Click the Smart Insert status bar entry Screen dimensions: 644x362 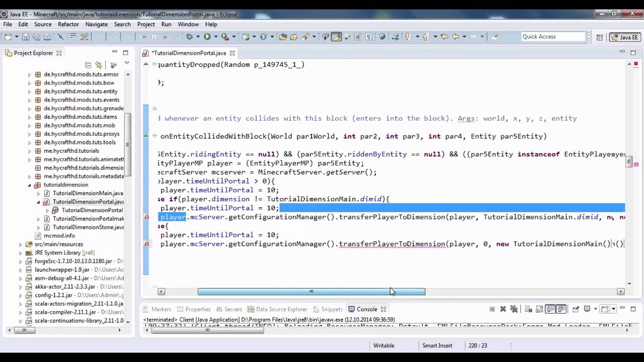[437, 345]
